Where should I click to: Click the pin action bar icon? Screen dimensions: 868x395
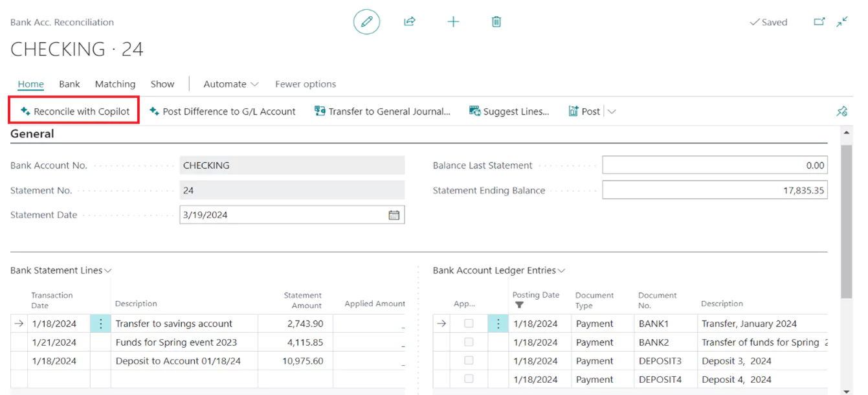pos(842,111)
